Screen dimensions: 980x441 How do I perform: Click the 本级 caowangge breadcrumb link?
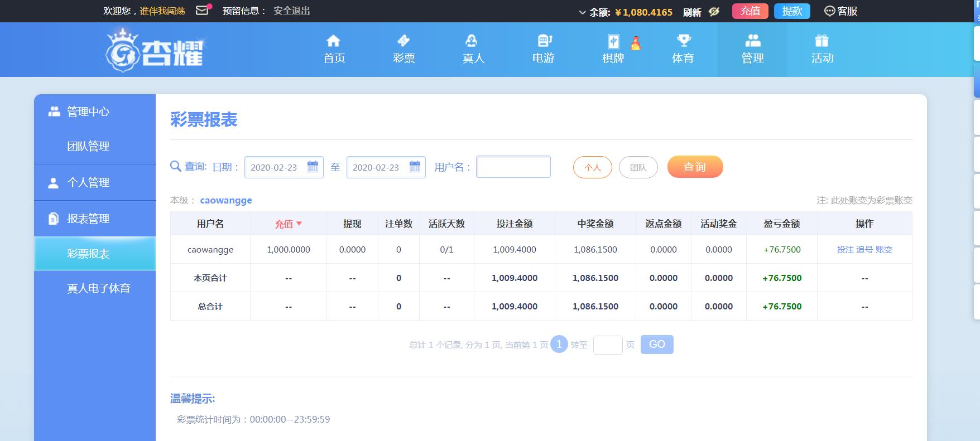(x=226, y=200)
